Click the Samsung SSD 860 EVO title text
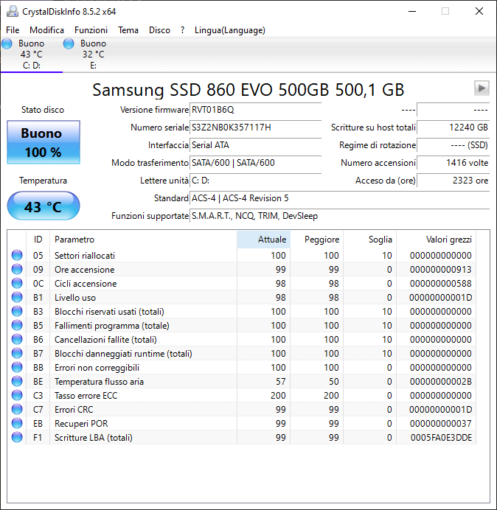 coord(248,90)
